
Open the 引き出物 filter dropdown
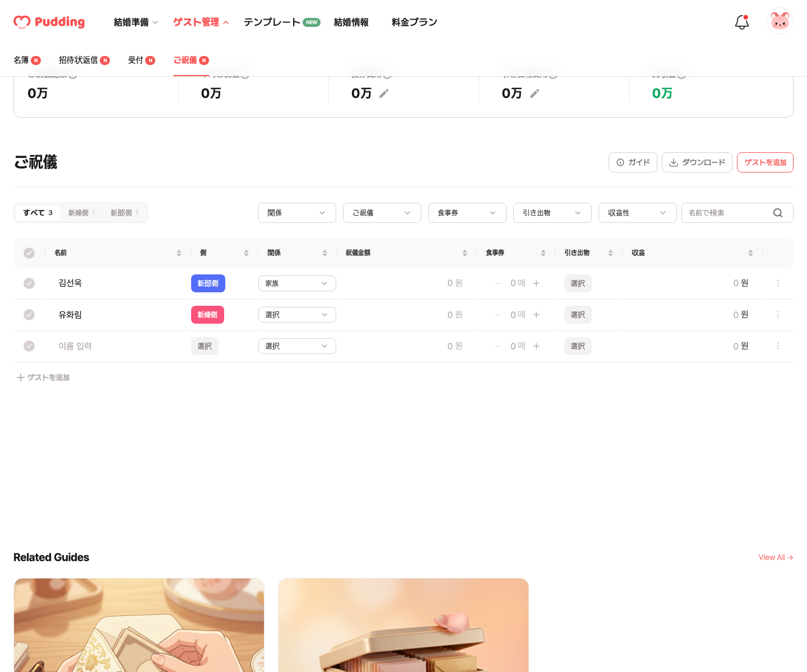click(x=553, y=213)
